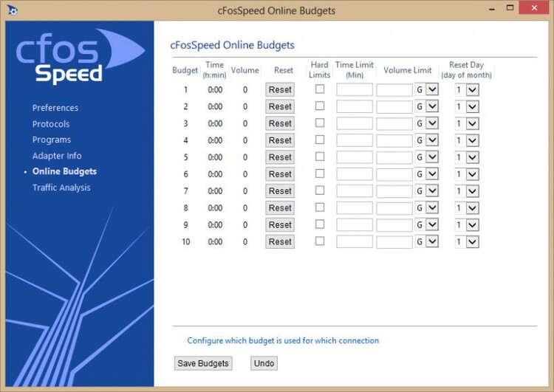Image resolution: width=554 pixels, height=392 pixels.
Task: Open volume unit dropdown for budget 9
Action: coord(427,225)
